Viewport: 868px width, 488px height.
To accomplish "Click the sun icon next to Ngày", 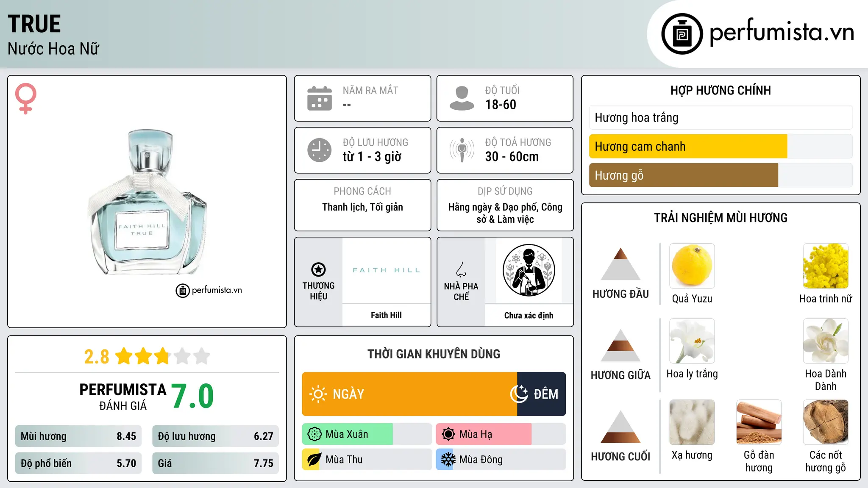I will pyautogui.click(x=318, y=394).
